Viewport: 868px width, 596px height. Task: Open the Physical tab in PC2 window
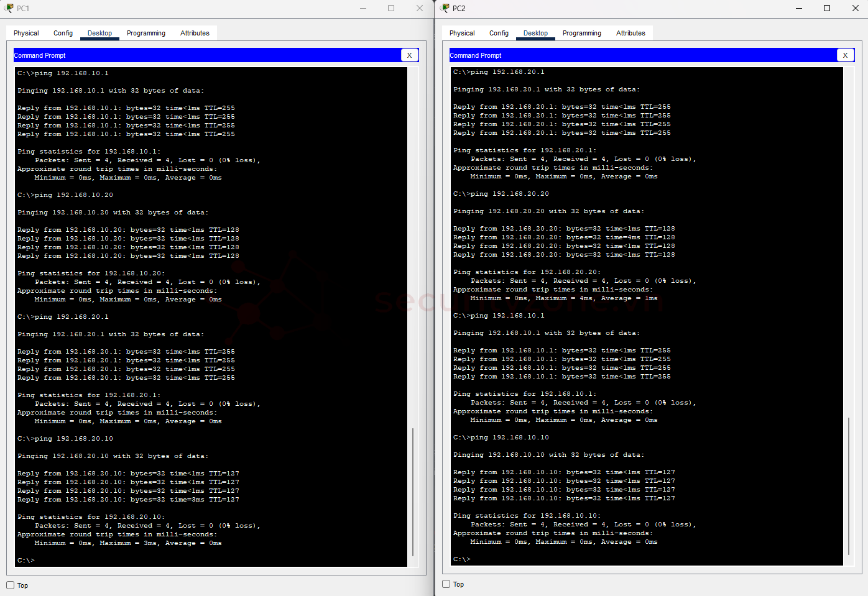pos(462,33)
